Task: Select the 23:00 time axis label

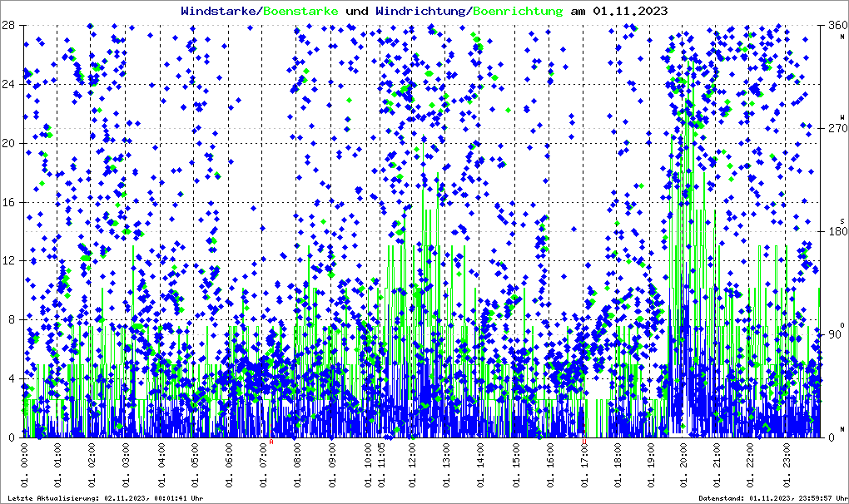Action: tap(787, 465)
